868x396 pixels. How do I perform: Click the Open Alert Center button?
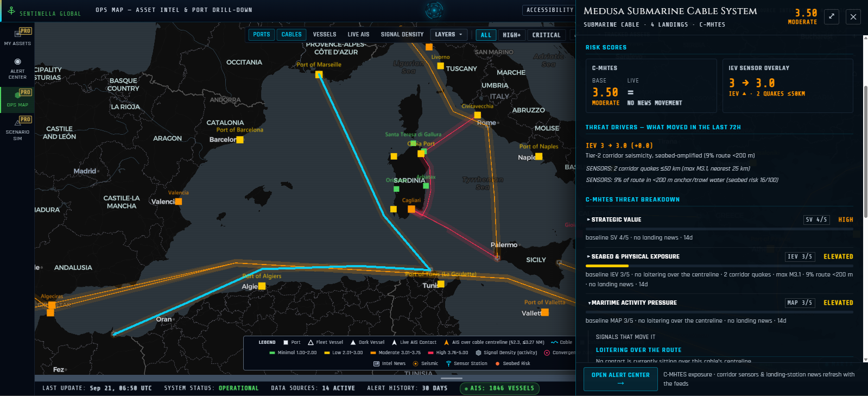[x=620, y=379]
